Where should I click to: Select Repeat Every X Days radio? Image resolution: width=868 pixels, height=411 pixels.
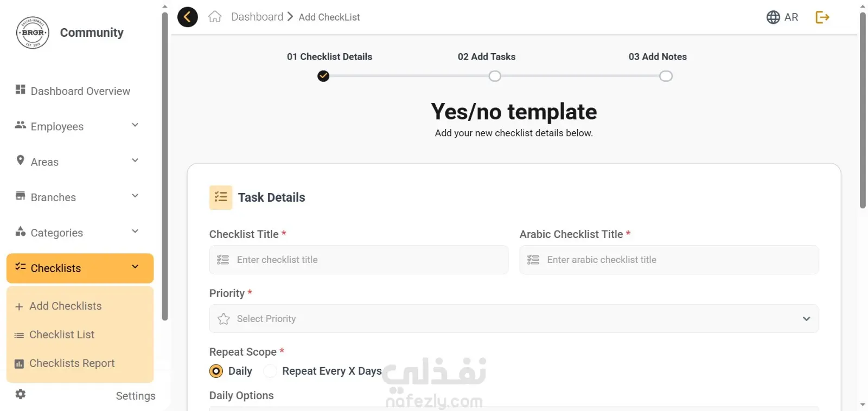270,371
